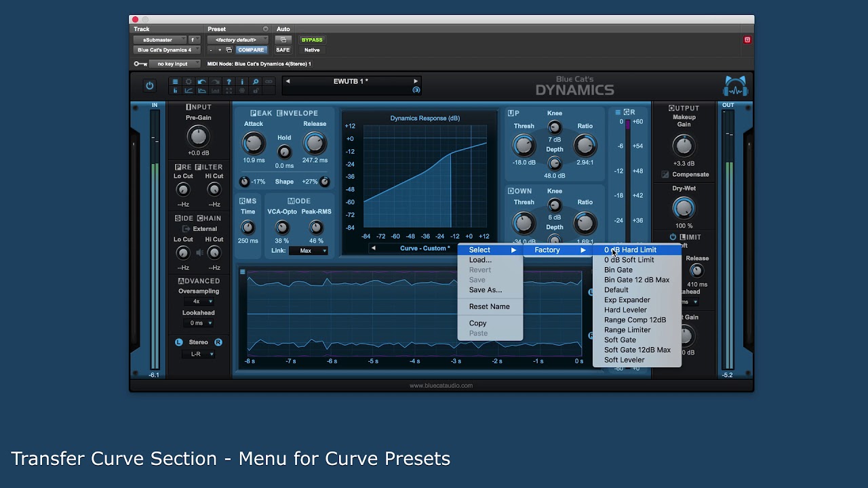Open the plug-in automation enable icon
This screenshot has height=488, width=868.
click(x=283, y=40)
